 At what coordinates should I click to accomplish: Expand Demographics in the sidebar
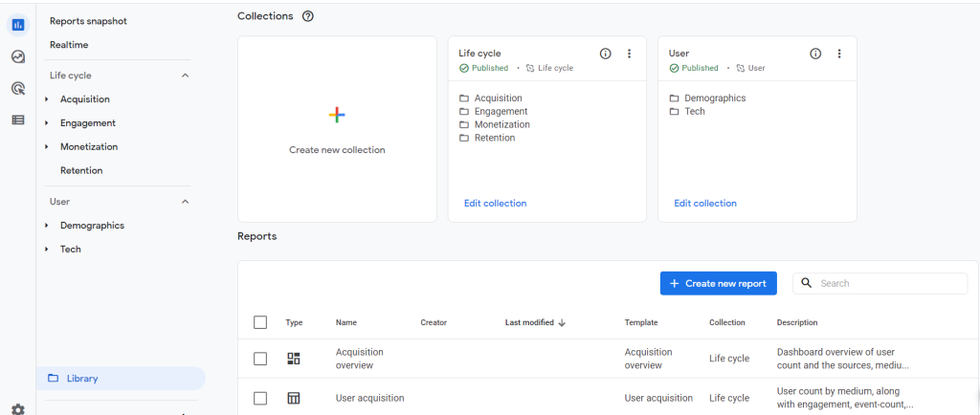[47, 226]
